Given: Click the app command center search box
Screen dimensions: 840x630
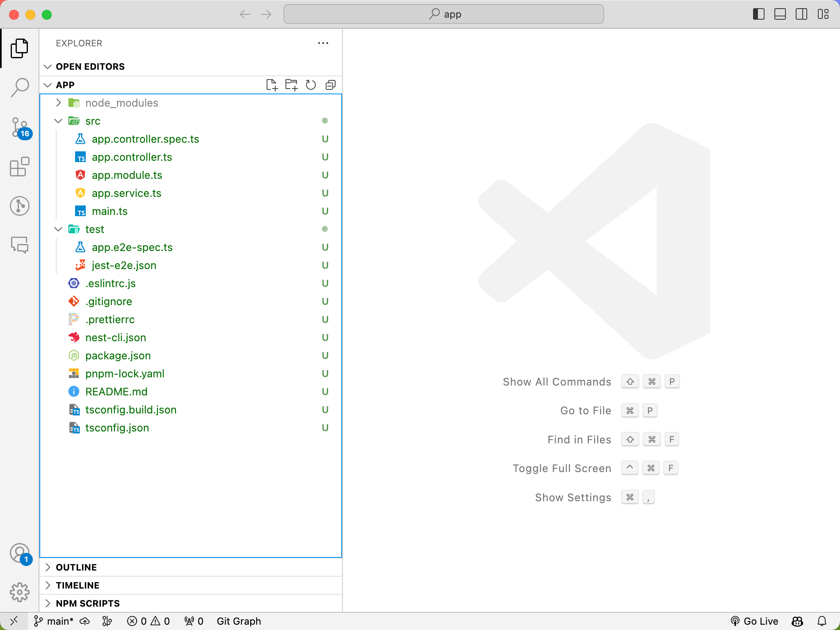Looking at the screenshot, I should [x=443, y=14].
